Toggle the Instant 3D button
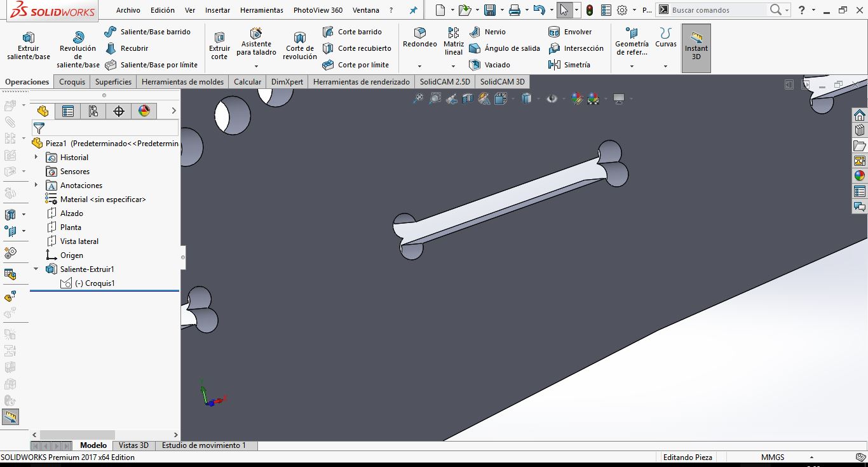The width and height of the screenshot is (868, 467). click(x=696, y=48)
